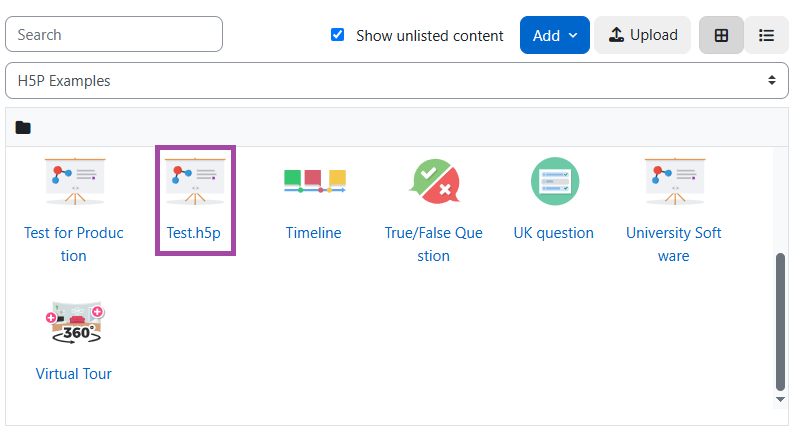Screen dimensions: 799x431
Task: Open the Test.h5p presentation icon
Action: point(195,181)
